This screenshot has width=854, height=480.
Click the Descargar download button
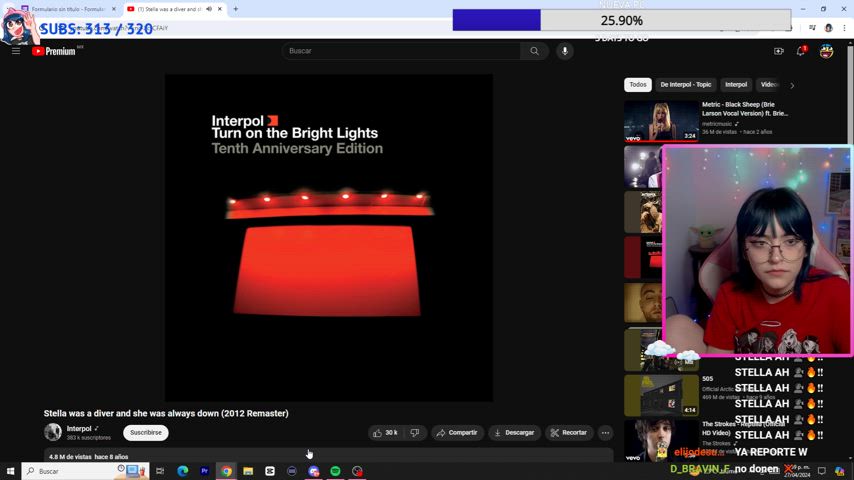(x=515, y=433)
